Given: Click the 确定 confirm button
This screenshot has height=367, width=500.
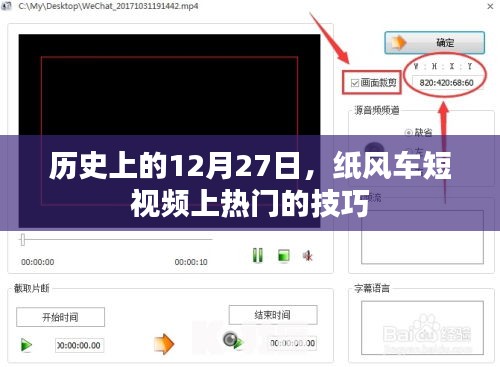Looking at the screenshot, I should pos(434,43).
